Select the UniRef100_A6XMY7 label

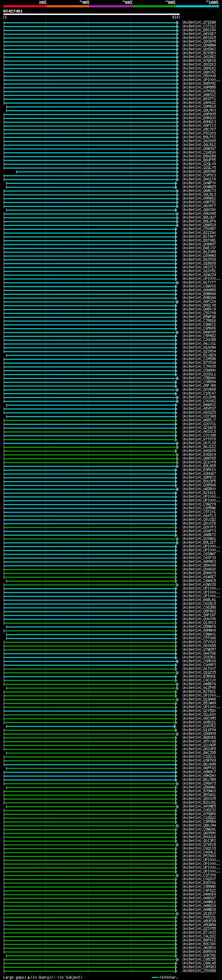tap(199, 206)
